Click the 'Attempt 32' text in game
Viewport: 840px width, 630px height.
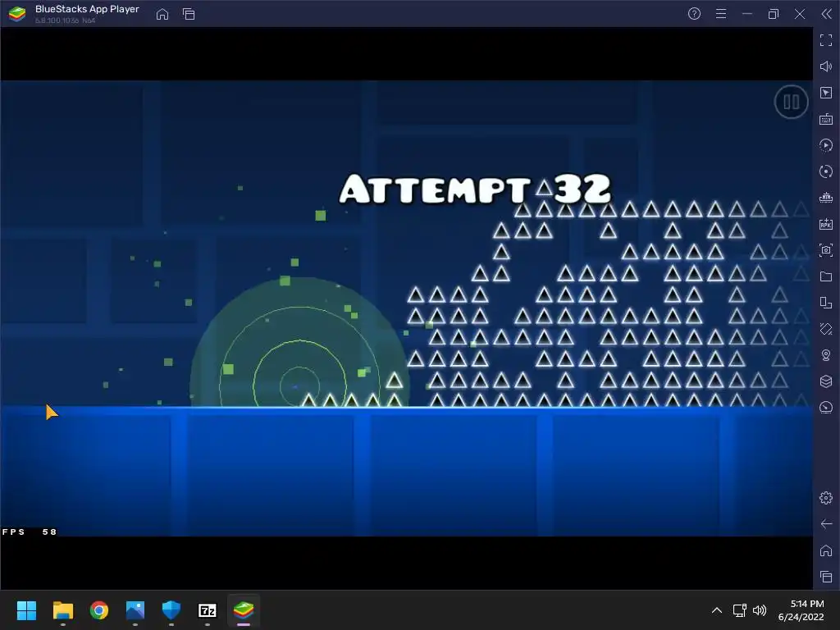point(475,189)
